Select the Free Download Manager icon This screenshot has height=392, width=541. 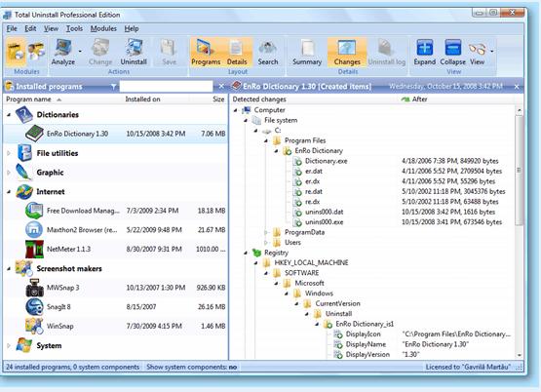(x=34, y=211)
